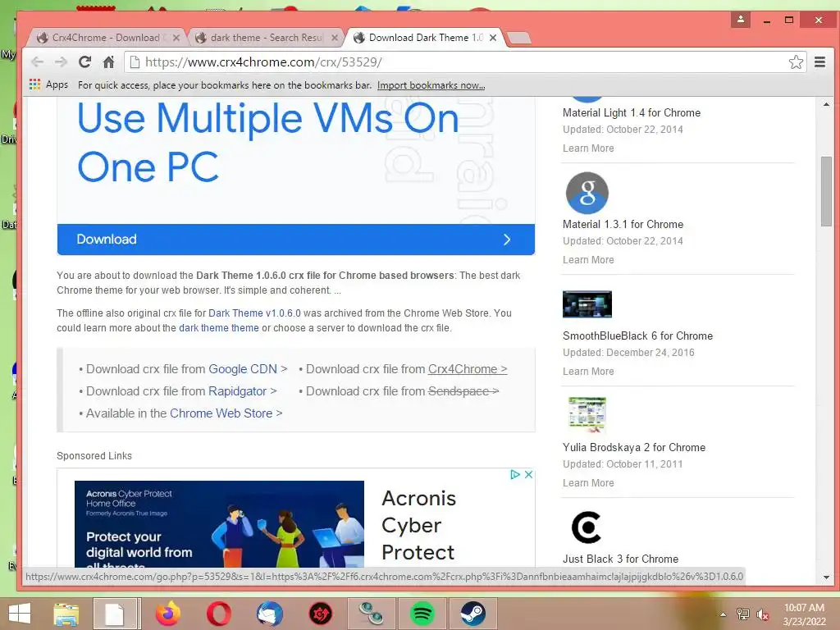Click Learn More under Material Light 1.4
Viewport: 840px width, 630px height.
588,148
